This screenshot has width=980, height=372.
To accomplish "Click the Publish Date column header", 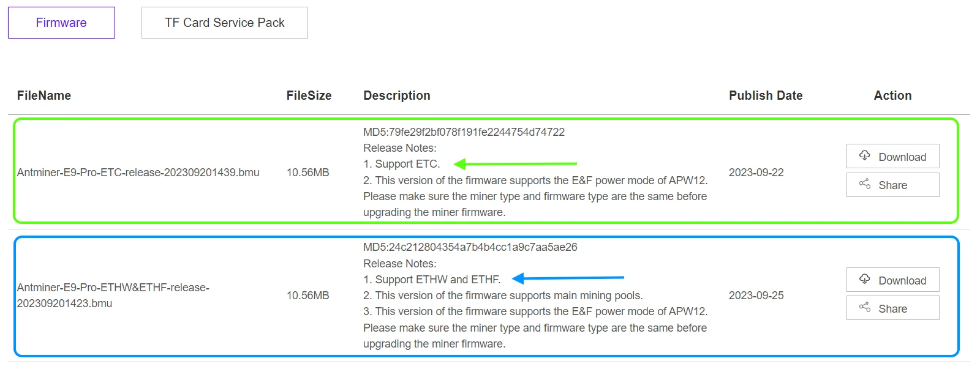I will coord(766,95).
